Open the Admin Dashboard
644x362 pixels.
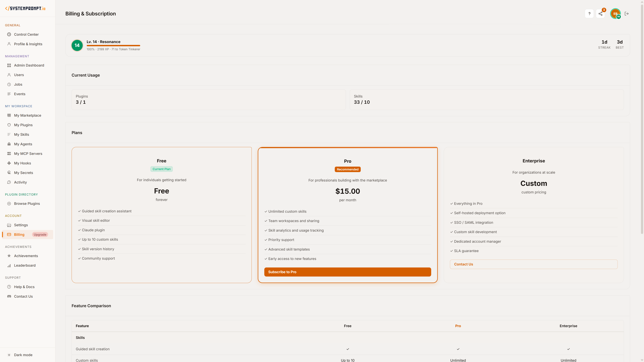coord(29,65)
